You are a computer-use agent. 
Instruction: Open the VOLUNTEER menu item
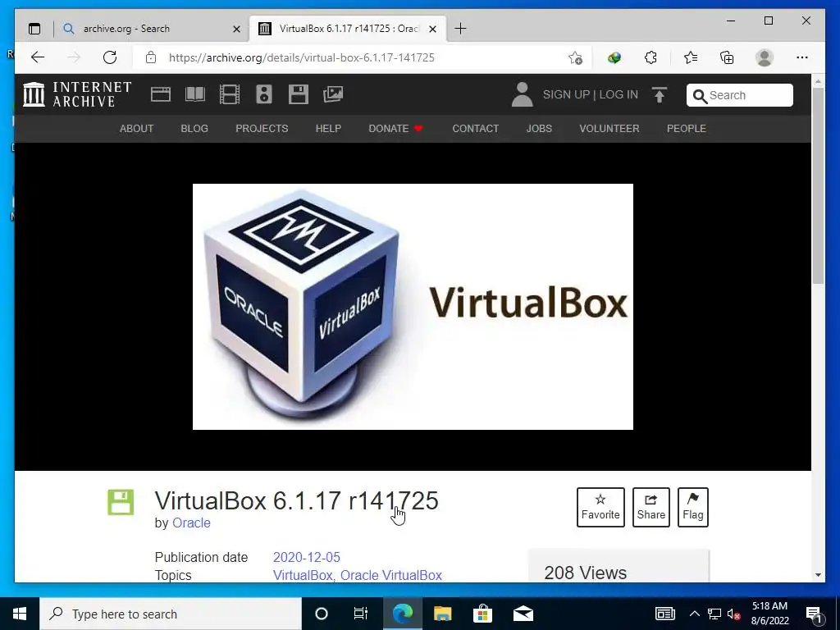609,129
